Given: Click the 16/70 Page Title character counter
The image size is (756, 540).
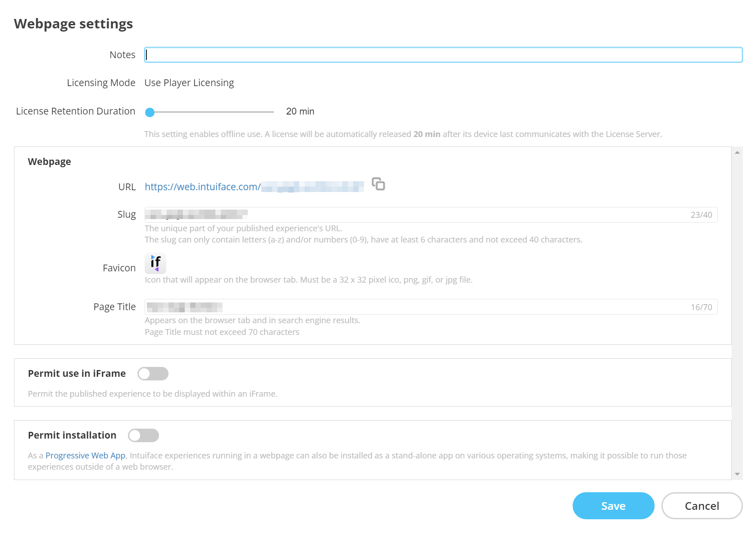Looking at the screenshot, I should pyautogui.click(x=702, y=307).
